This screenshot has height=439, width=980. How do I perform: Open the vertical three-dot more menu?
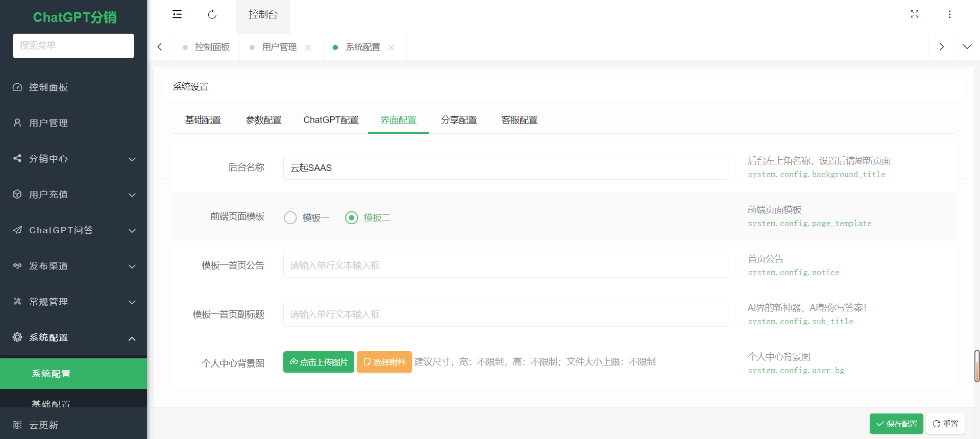point(950,14)
